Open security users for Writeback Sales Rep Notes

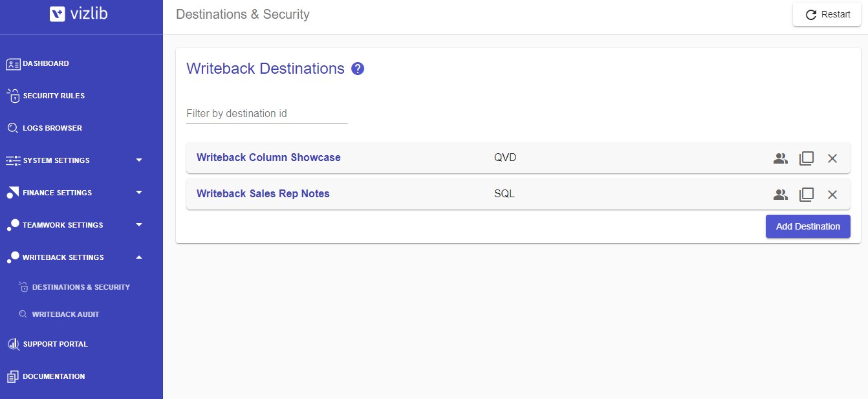[x=781, y=194]
